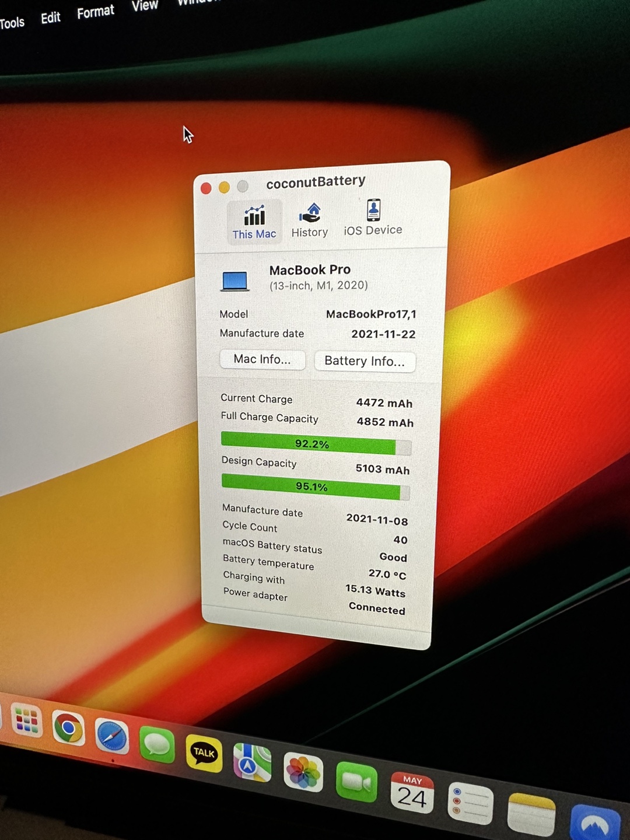This screenshot has height=840, width=630.
Task: Click the coconutBattery window title
Action: click(x=316, y=182)
